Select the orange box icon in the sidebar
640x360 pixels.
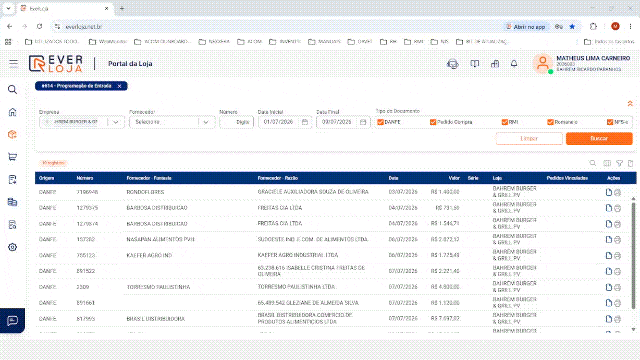pyautogui.click(x=12, y=134)
